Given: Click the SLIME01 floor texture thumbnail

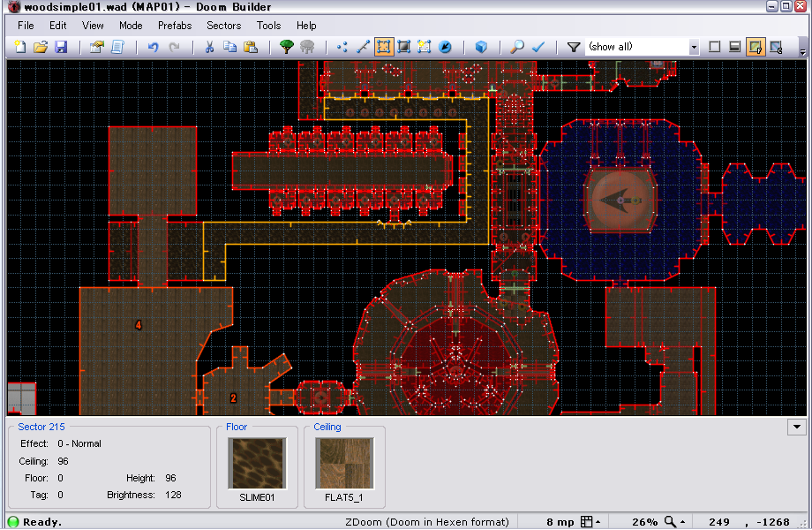Looking at the screenshot, I should coord(257,463).
